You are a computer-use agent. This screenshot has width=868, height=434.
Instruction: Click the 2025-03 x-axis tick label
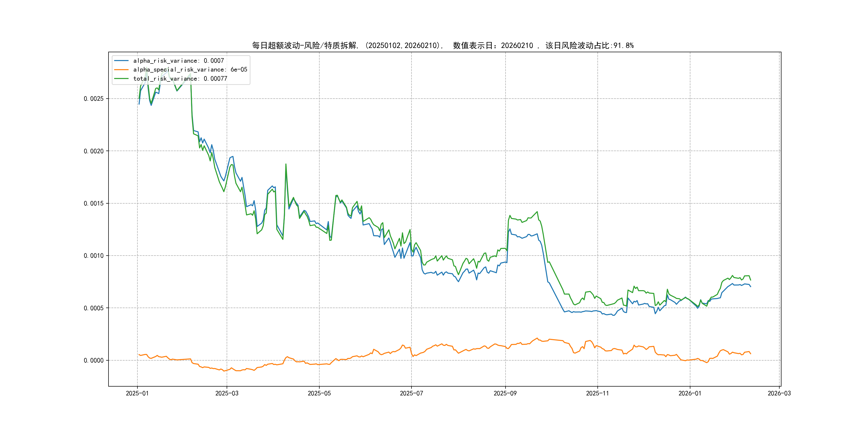tap(227, 393)
